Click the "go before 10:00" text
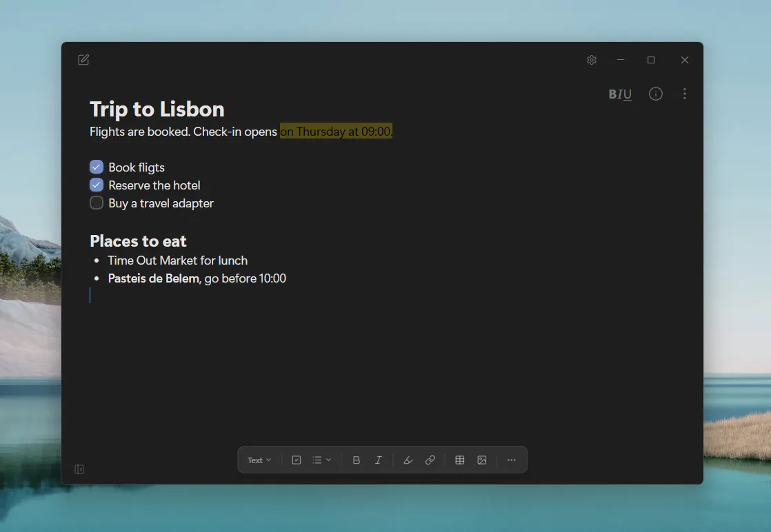This screenshot has height=532, width=771. tap(245, 278)
